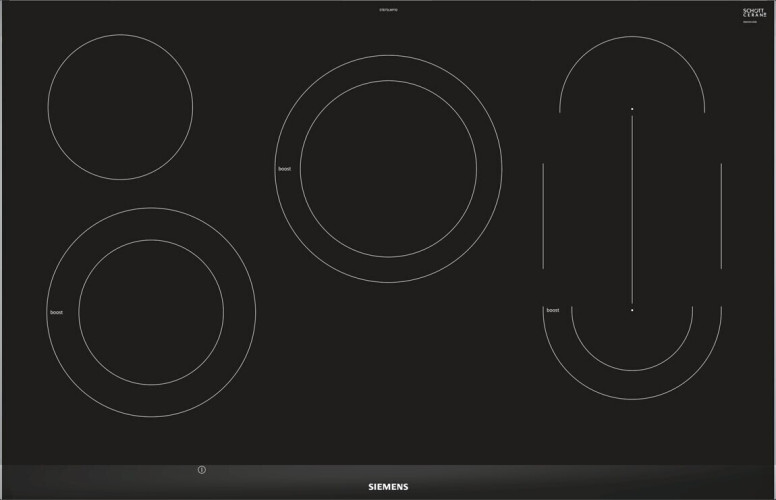The width and height of the screenshot is (776, 500).
Task: Click the lower white dot in the right zone
Action: [x=632, y=310]
